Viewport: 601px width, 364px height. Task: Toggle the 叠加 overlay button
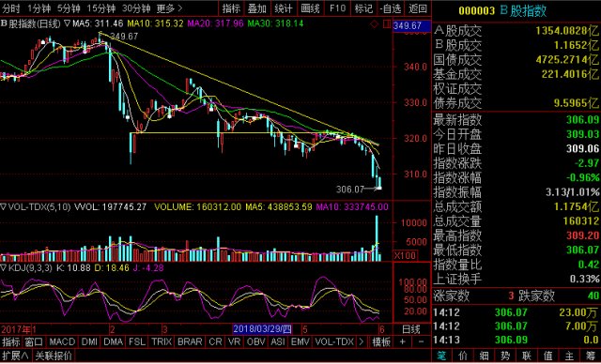[x=257, y=8]
